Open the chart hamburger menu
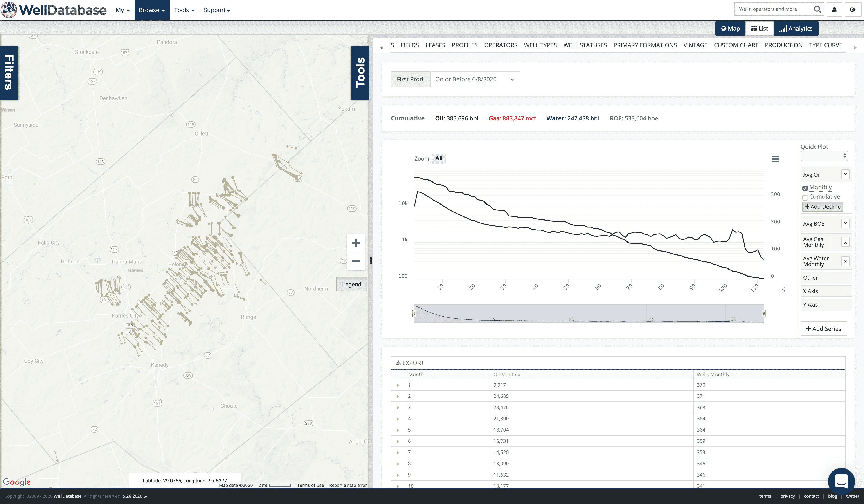This screenshot has width=864, height=504. tap(775, 159)
